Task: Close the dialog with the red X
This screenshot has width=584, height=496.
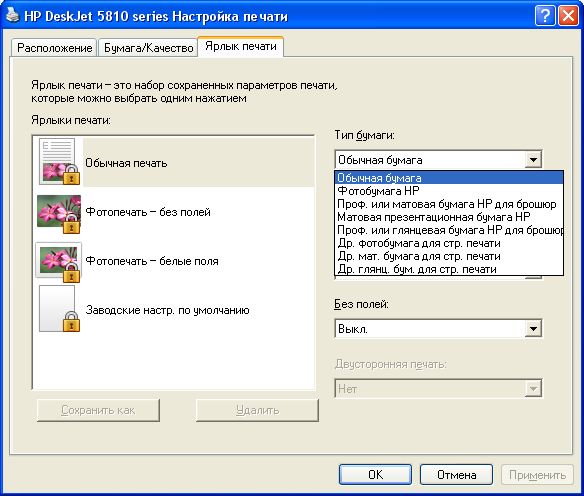Action: tap(568, 16)
